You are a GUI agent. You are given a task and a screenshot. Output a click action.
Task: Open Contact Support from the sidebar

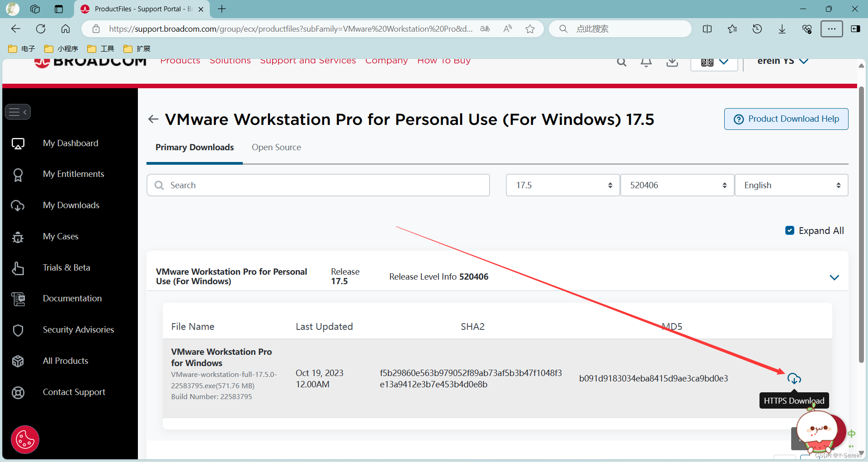[74, 392]
